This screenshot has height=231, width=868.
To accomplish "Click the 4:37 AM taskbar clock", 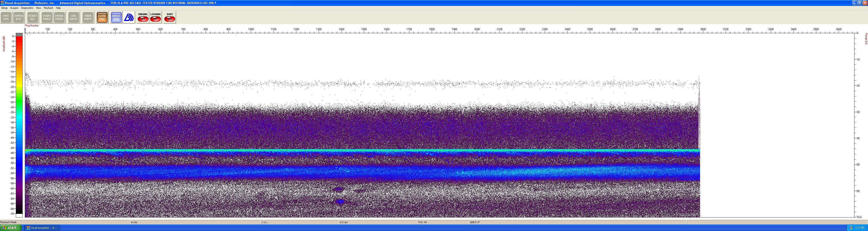I will tap(860, 228).
